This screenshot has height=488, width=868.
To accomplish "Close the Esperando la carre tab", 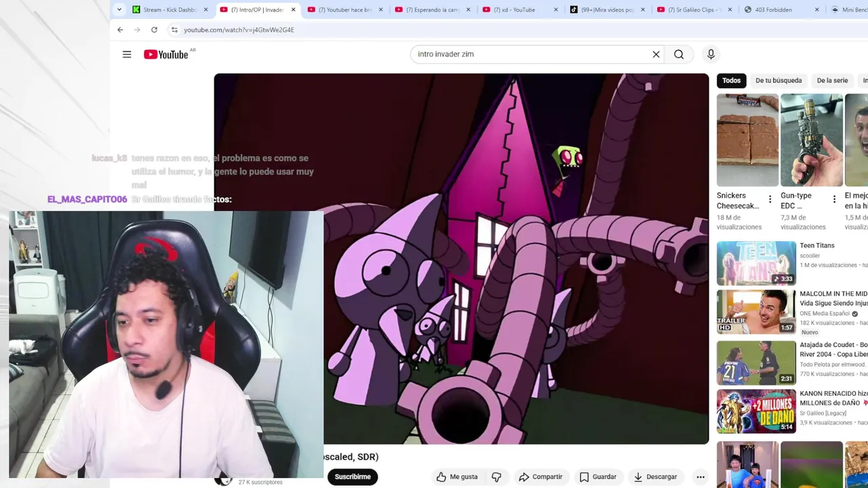I will 469,9.
